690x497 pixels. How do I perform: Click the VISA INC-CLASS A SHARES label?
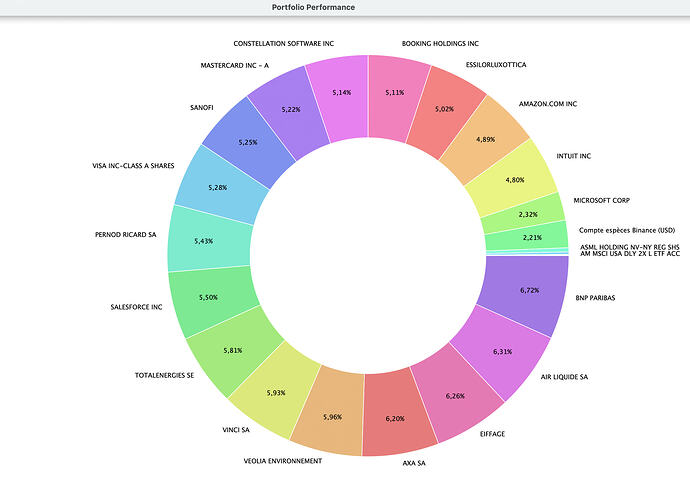tap(133, 166)
